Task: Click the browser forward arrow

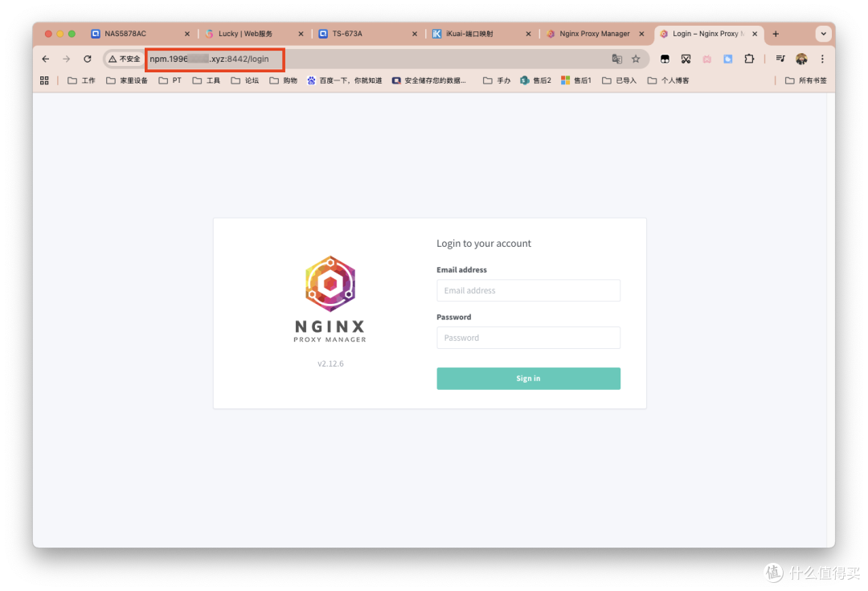Action: point(67,59)
